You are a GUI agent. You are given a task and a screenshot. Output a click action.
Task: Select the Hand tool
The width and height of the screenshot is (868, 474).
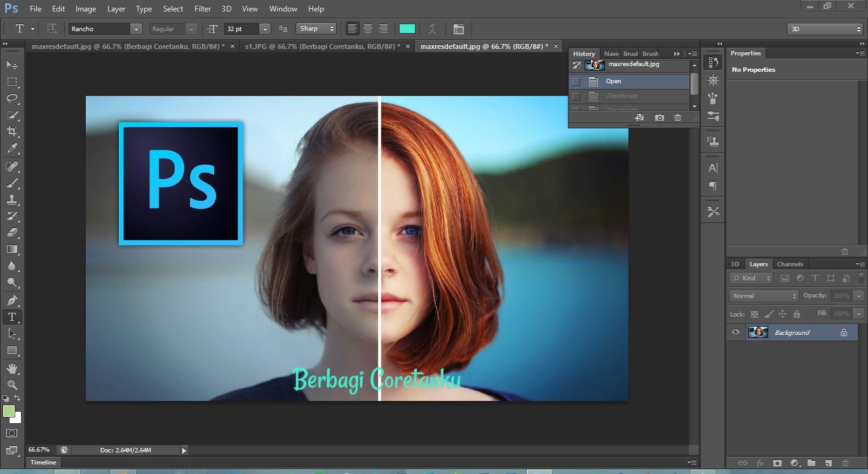[x=12, y=368]
